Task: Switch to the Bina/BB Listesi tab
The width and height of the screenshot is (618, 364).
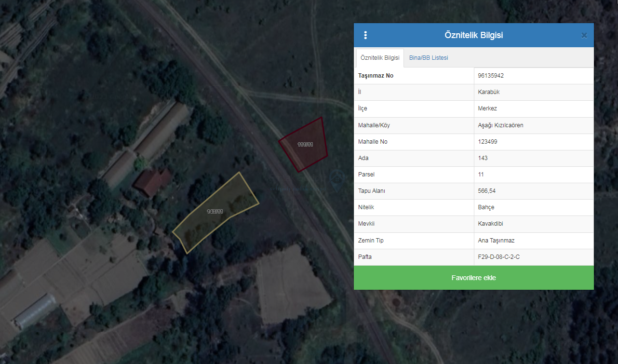Action: [429, 58]
